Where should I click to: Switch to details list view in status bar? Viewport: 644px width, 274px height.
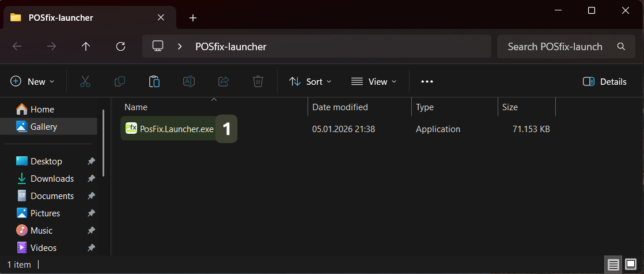point(614,265)
